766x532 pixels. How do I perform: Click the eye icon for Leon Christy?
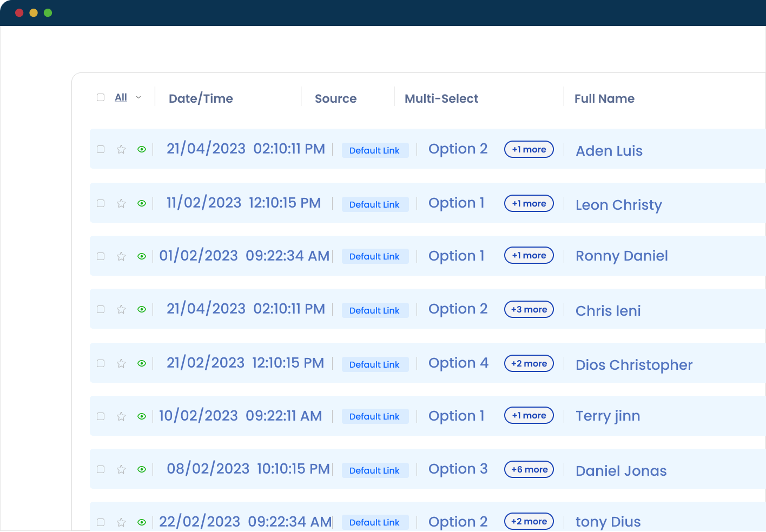142,203
